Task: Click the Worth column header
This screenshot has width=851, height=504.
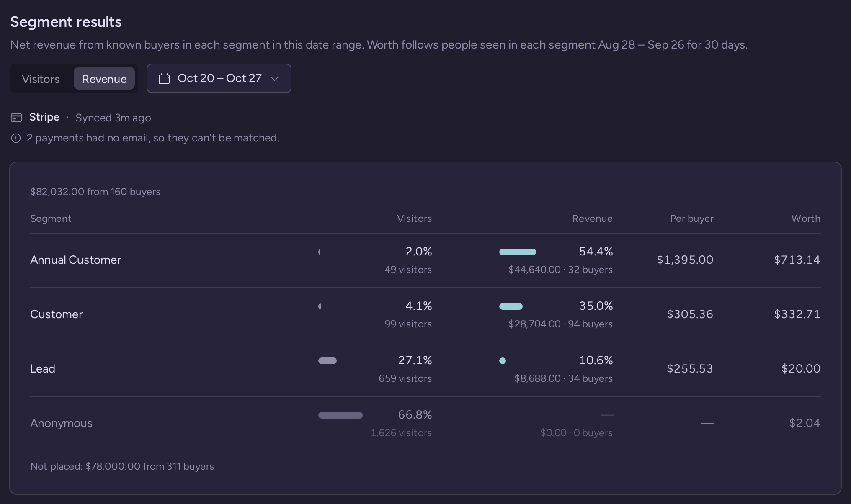Action: 806,219
